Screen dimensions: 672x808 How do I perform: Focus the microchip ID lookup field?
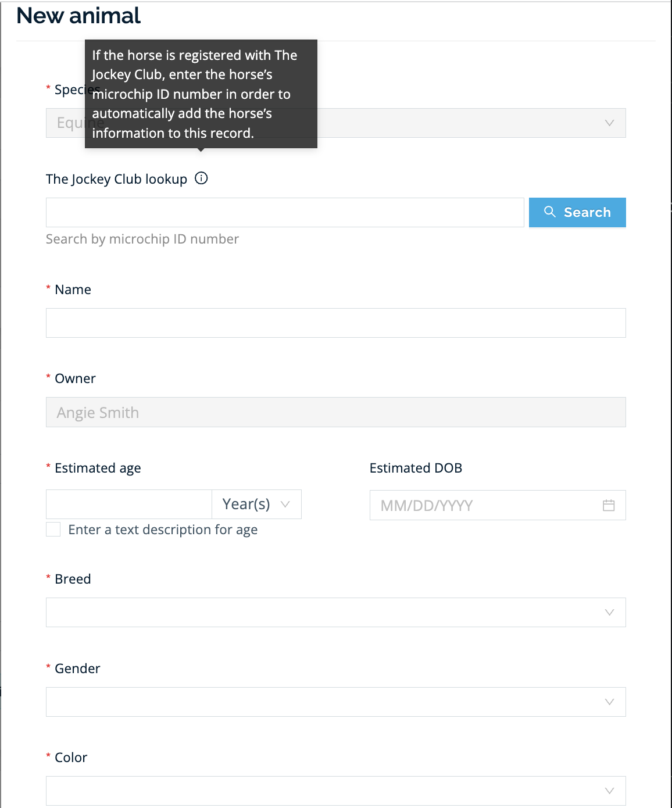pos(285,212)
